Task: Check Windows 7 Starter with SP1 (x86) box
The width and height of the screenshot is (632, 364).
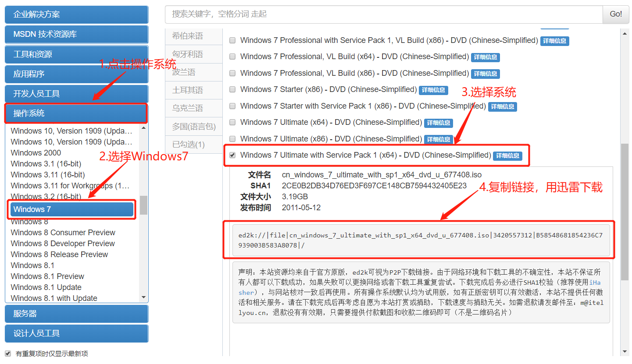Action: [232, 106]
